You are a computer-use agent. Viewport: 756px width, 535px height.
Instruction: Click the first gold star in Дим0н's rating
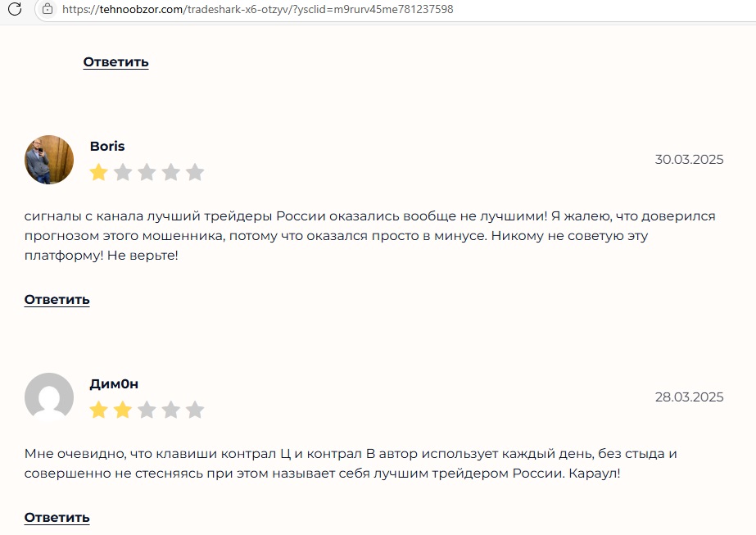(98, 410)
